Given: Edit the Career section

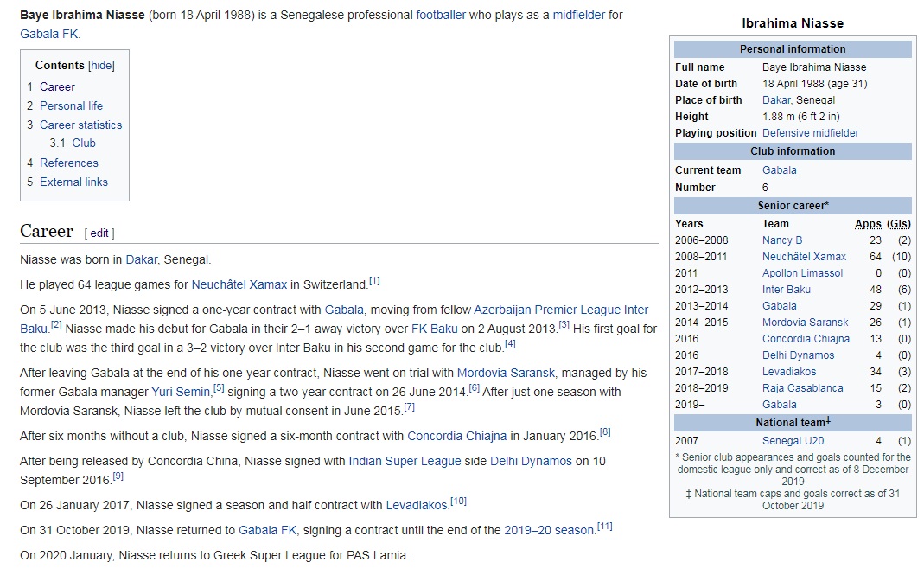Looking at the screenshot, I should coord(99,233).
